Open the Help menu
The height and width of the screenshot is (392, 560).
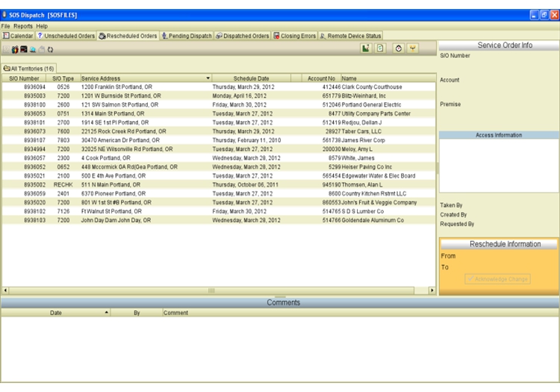(41, 26)
